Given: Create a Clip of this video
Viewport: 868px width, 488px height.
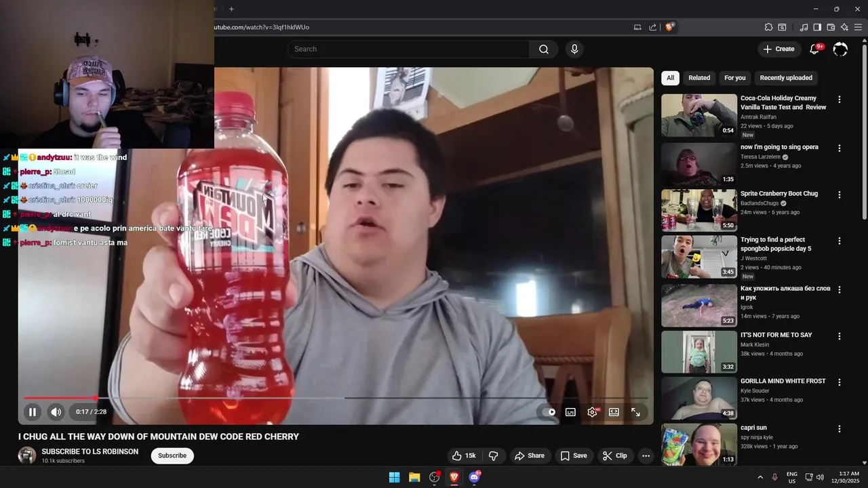Looking at the screenshot, I should (x=615, y=455).
